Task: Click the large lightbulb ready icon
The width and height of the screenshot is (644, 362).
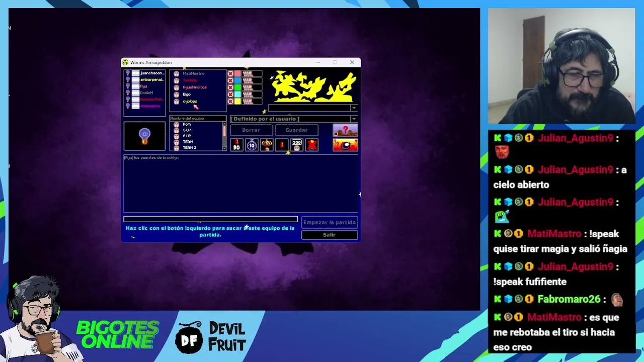Action: 144,136
